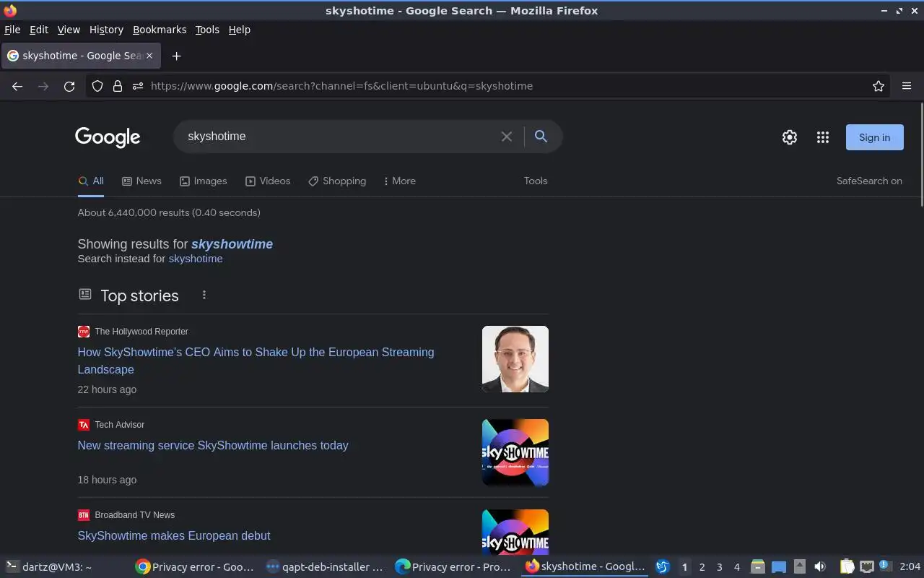Switch to qapt-deb-installer taskbar window

(x=325, y=567)
